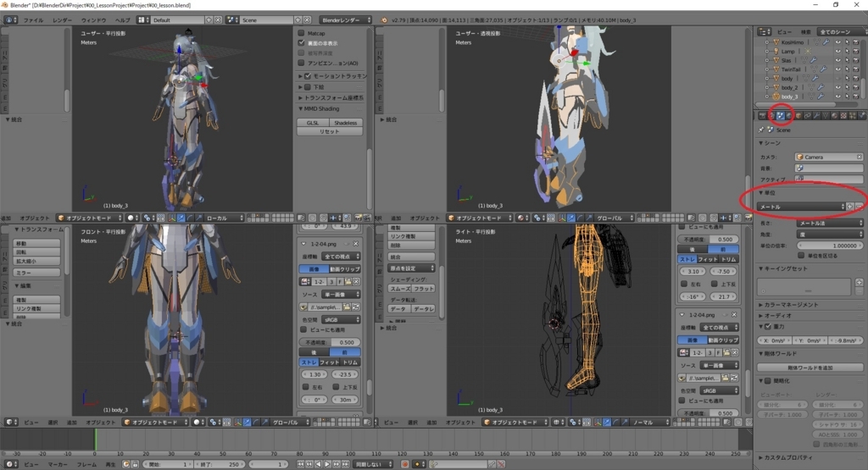Play animation in reverse in the timeline
Screen dimensions: 868x470
coord(319,464)
